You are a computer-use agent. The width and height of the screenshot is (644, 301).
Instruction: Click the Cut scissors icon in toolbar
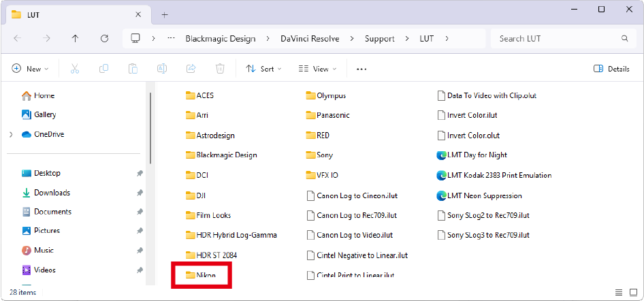click(75, 69)
